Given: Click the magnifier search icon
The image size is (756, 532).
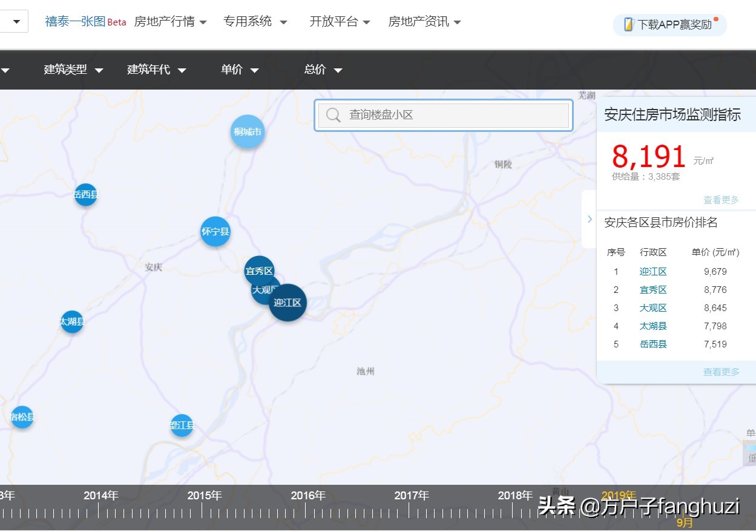Looking at the screenshot, I should click(333, 115).
